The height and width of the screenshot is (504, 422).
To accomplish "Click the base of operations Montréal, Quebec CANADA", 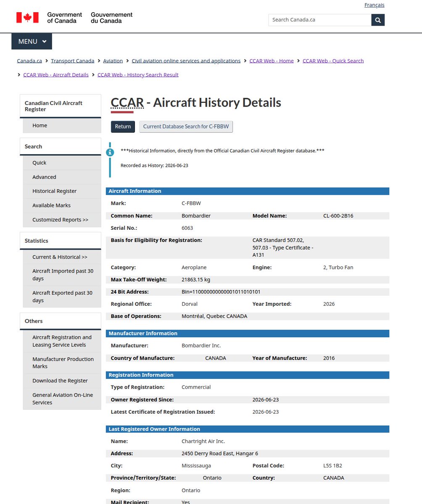I will pyautogui.click(x=214, y=316).
